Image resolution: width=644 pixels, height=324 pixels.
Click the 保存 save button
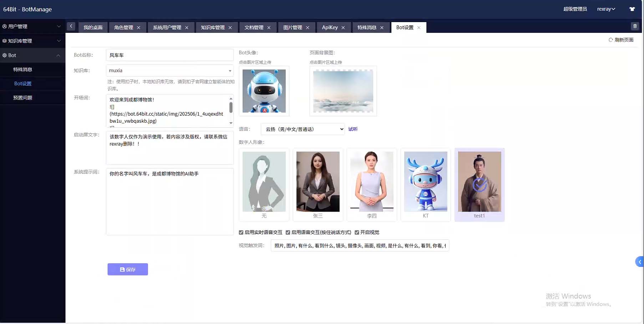[128, 269]
